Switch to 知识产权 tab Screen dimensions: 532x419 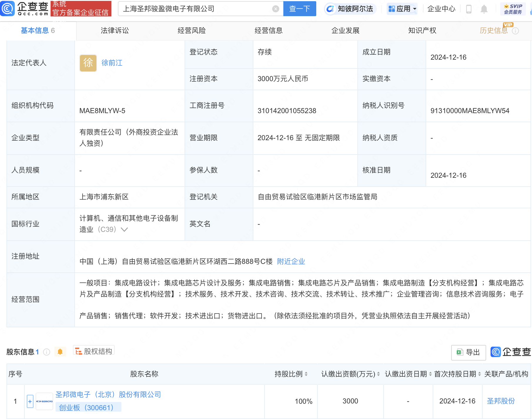(x=422, y=31)
